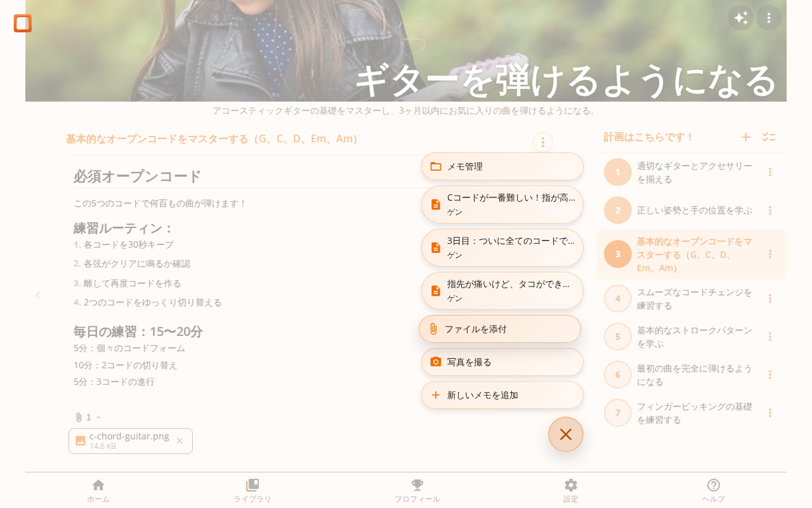
Task: Close the floating notes menu with X
Action: click(566, 434)
